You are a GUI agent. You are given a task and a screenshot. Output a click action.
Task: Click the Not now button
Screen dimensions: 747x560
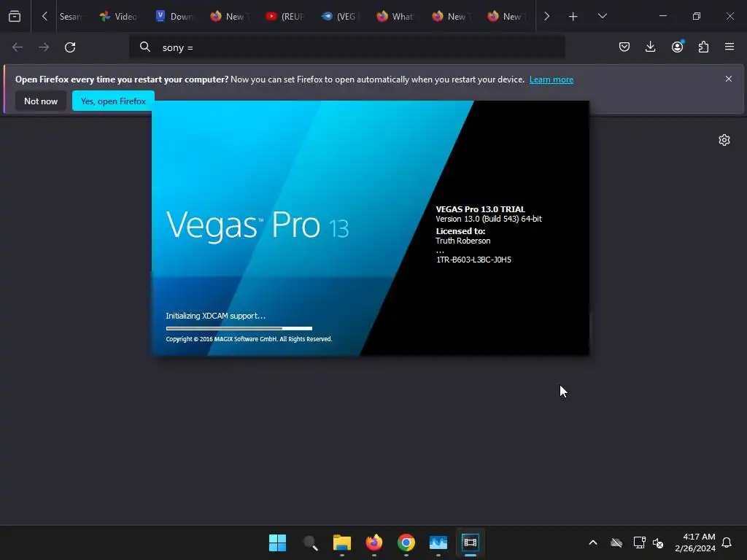[x=41, y=101]
